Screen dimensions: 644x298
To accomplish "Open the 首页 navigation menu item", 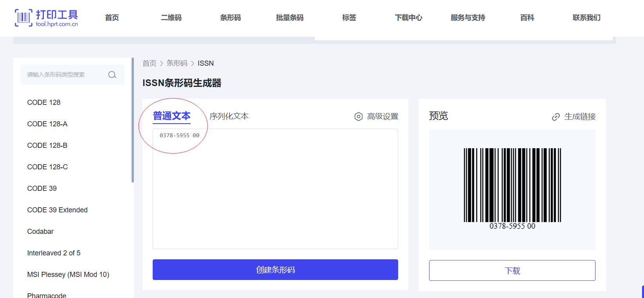I will coord(112,18).
